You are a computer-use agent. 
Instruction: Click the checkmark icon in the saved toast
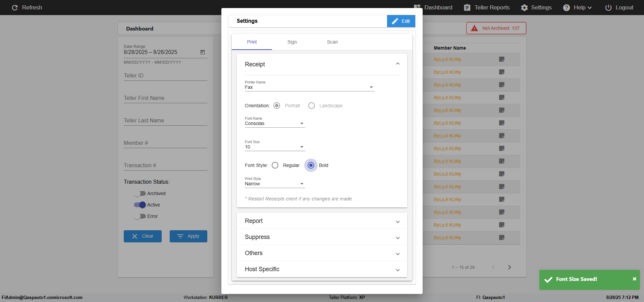coord(548,280)
